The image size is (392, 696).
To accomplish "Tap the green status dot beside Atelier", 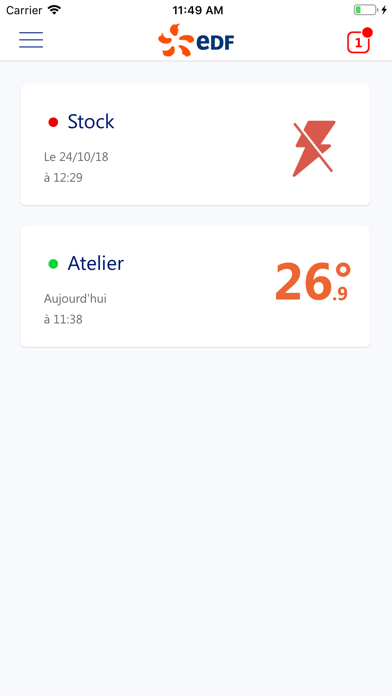I will 53,264.
